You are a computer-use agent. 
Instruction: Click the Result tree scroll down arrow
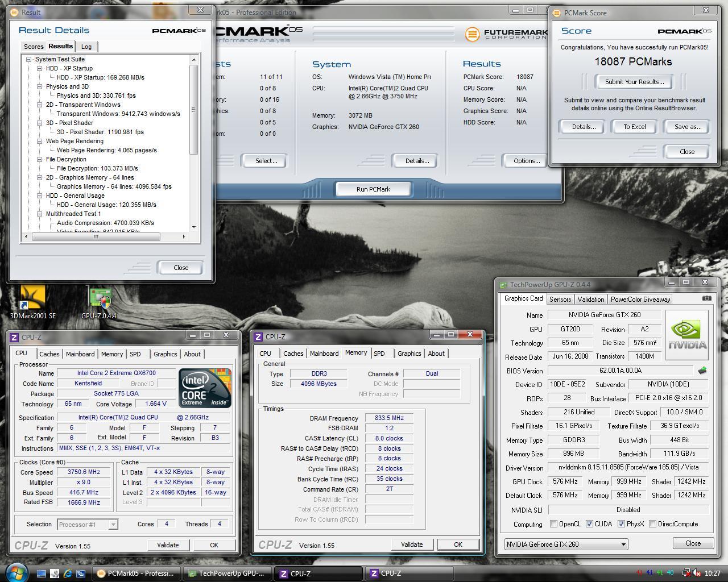pyautogui.click(x=194, y=227)
